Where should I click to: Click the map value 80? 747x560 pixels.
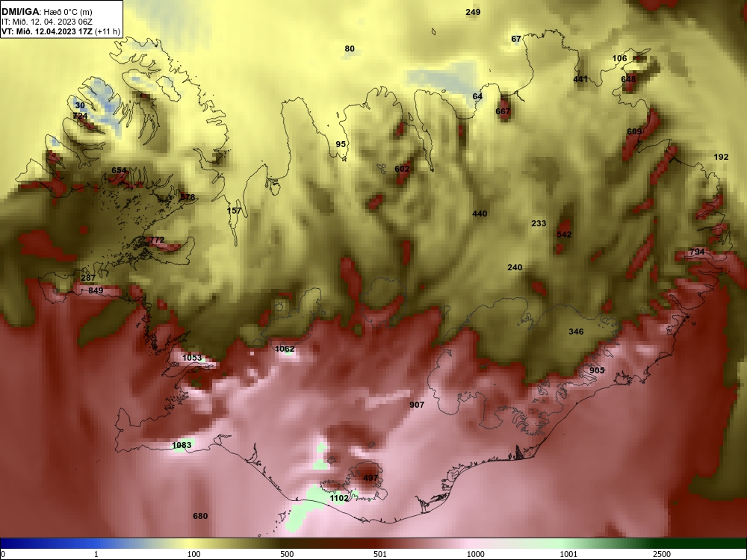350,49
